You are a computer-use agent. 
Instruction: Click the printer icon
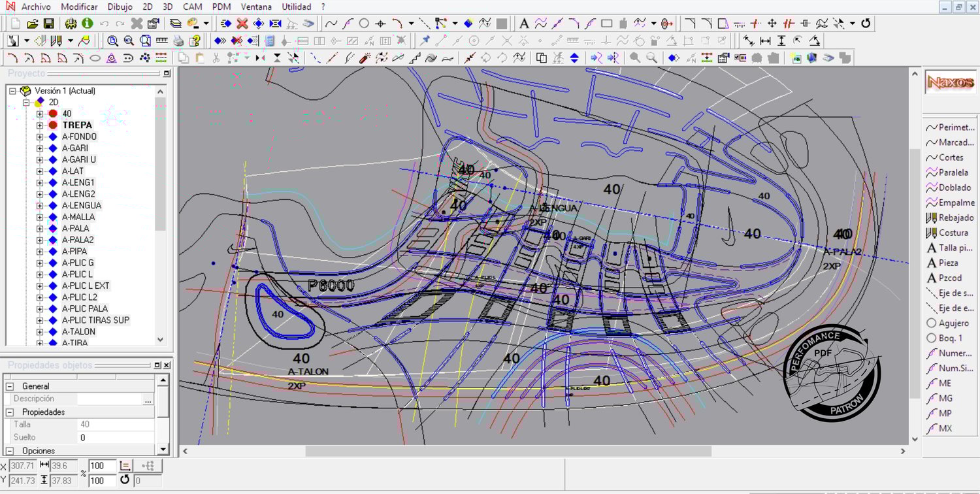[178, 41]
